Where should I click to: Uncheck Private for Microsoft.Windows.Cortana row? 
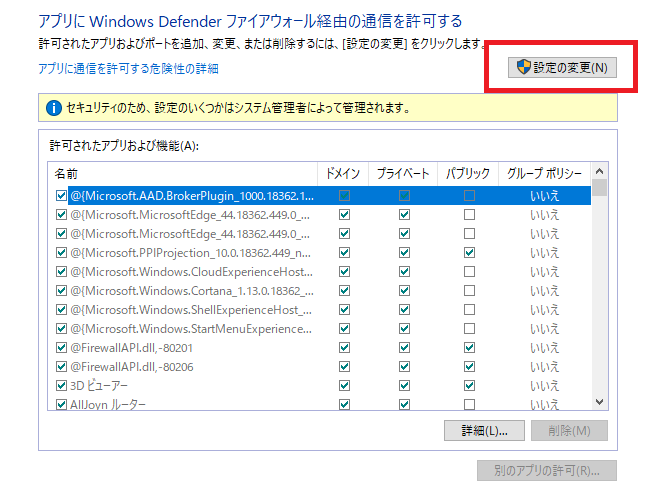point(404,291)
